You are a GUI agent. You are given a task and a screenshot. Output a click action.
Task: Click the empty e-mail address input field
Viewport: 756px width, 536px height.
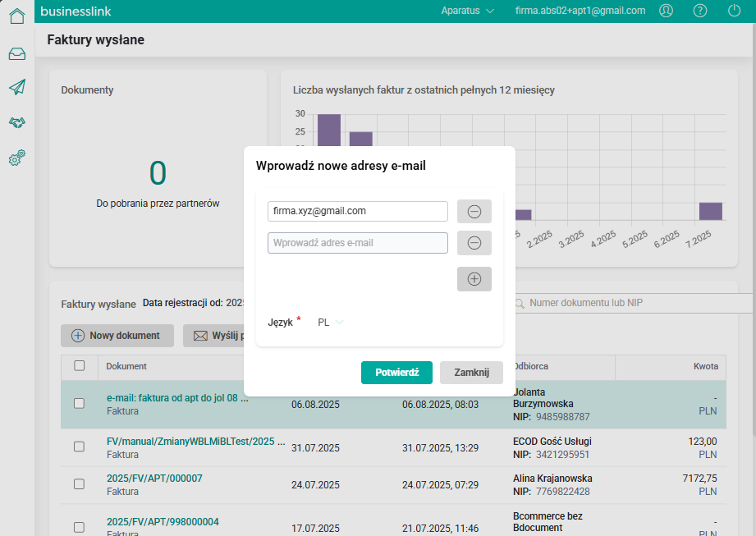pos(358,243)
